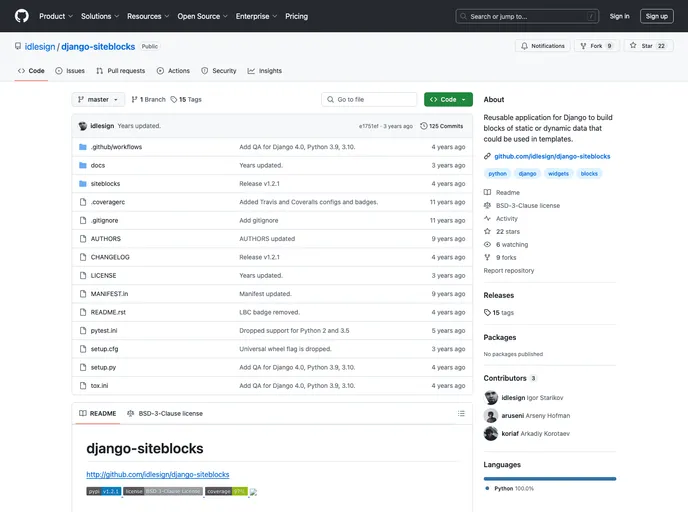The height and width of the screenshot is (512, 688).
Task: Click the django topic tag
Action: coord(527,174)
